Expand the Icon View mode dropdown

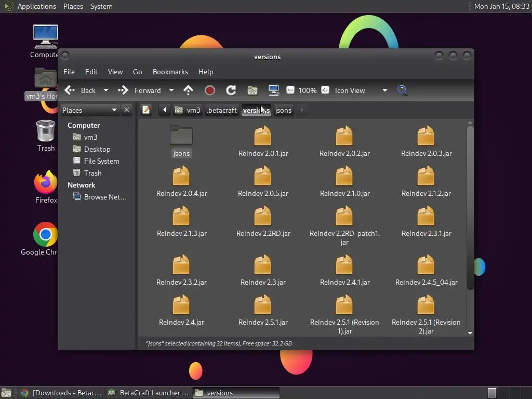[x=384, y=90]
